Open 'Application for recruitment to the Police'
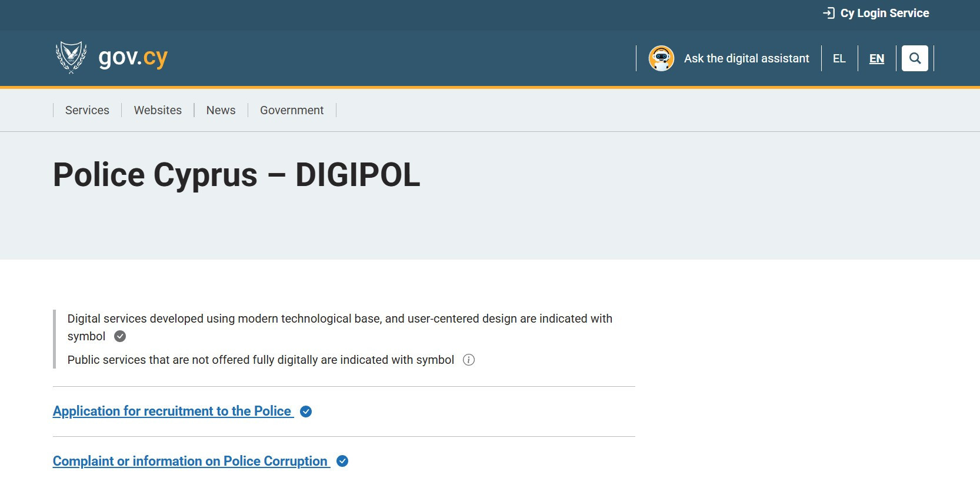Viewport: 980px width, 481px height. click(172, 411)
